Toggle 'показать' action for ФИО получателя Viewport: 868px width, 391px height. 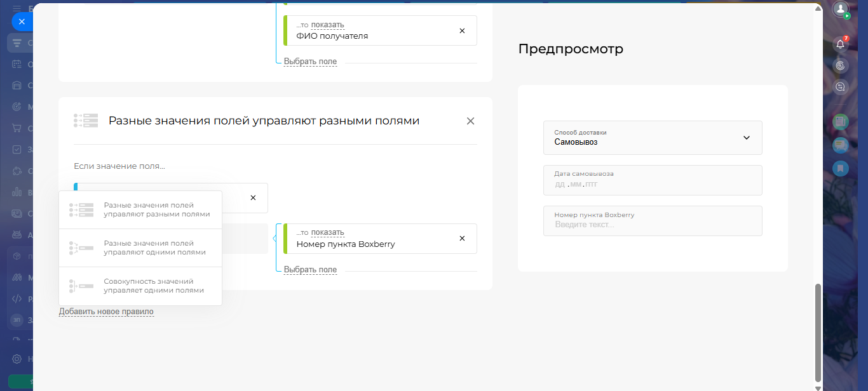click(x=327, y=25)
